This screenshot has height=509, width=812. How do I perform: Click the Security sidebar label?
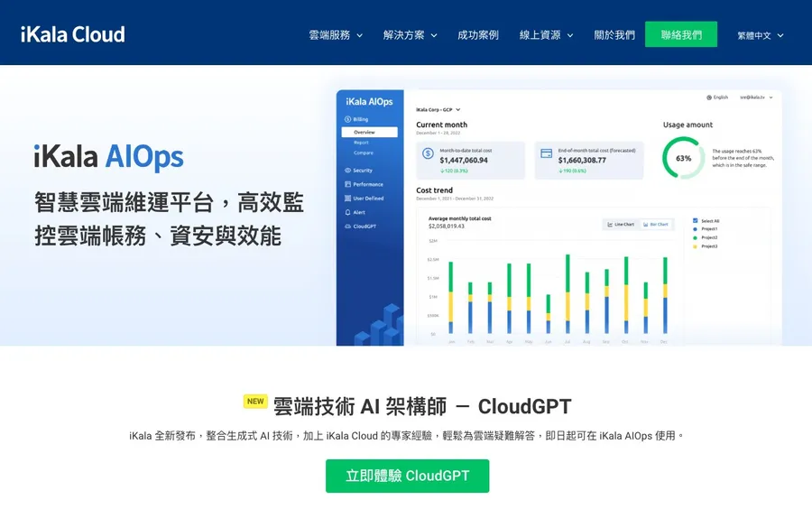point(363,171)
